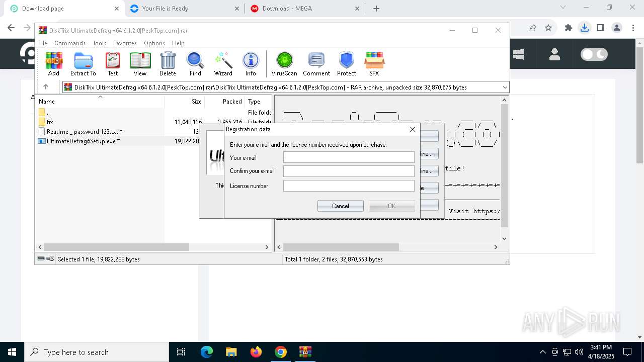Open the Favorites menu
This screenshot has width=644, height=362.
(x=125, y=43)
